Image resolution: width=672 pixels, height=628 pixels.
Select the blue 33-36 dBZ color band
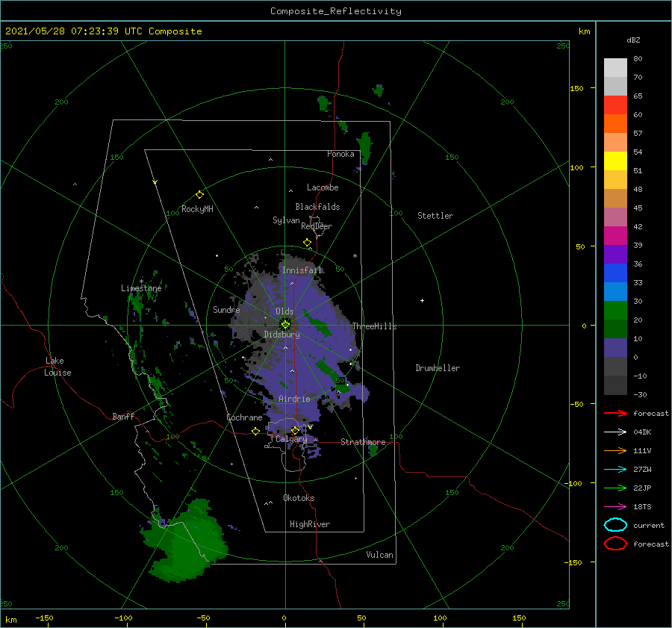(x=615, y=273)
